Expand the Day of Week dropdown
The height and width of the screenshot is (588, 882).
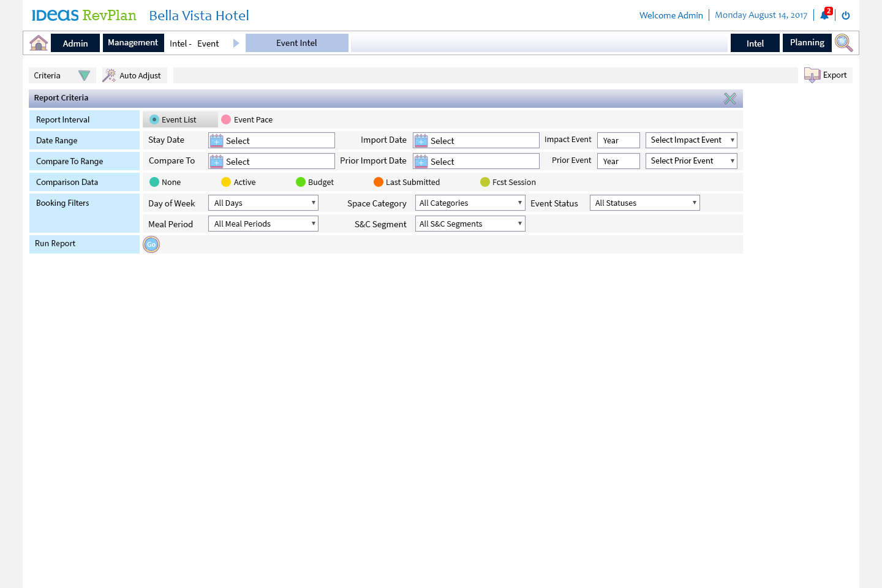pyautogui.click(x=263, y=203)
